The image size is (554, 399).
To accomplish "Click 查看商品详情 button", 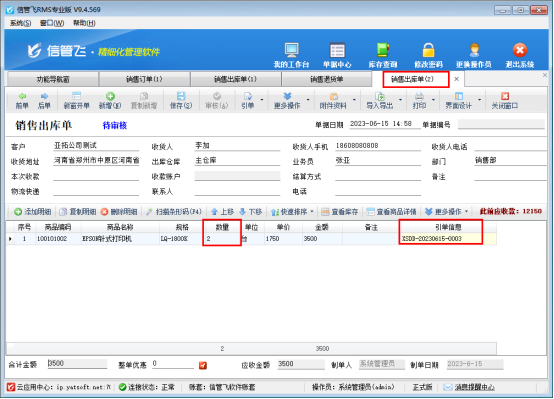I will (x=391, y=212).
